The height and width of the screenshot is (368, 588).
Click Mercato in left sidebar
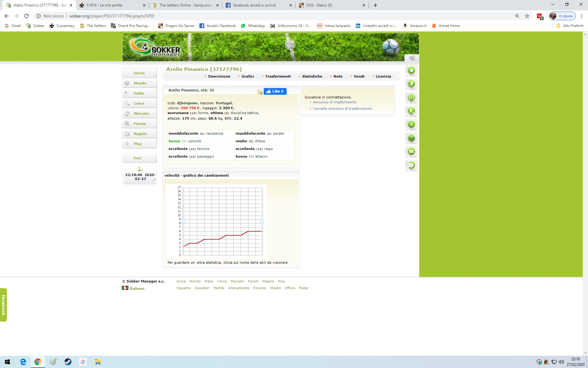pos(141,113)
